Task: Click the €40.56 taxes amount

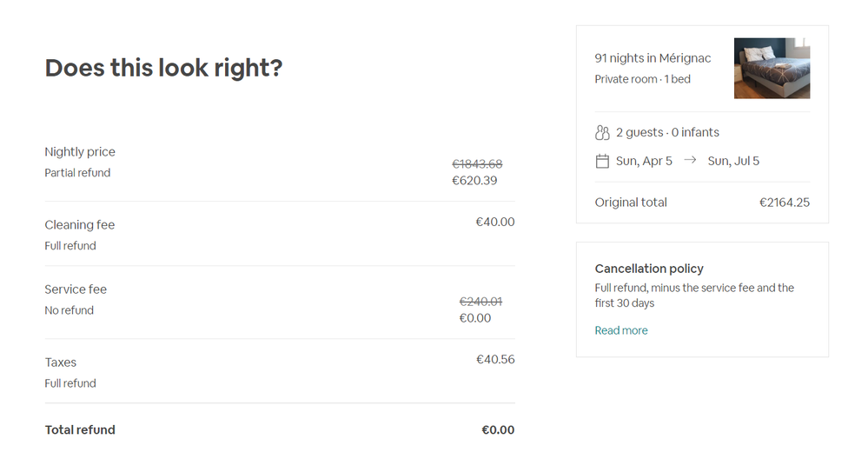Action: click(x=495, y=359)
